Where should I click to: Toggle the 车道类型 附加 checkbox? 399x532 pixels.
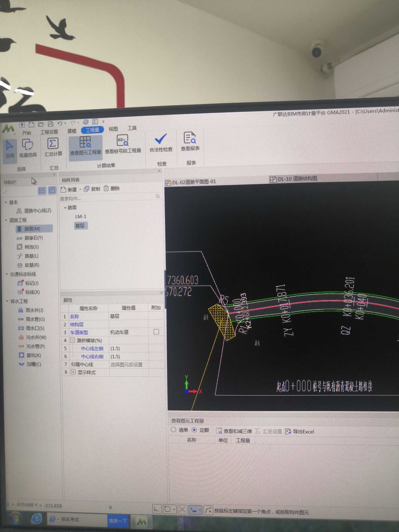pos(156,332)
